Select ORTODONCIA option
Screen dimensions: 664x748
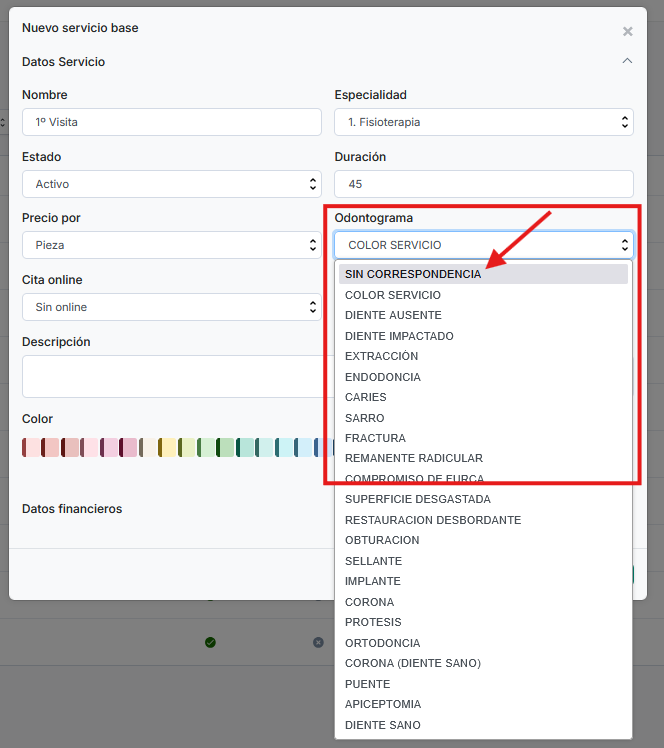coord(383,643)
